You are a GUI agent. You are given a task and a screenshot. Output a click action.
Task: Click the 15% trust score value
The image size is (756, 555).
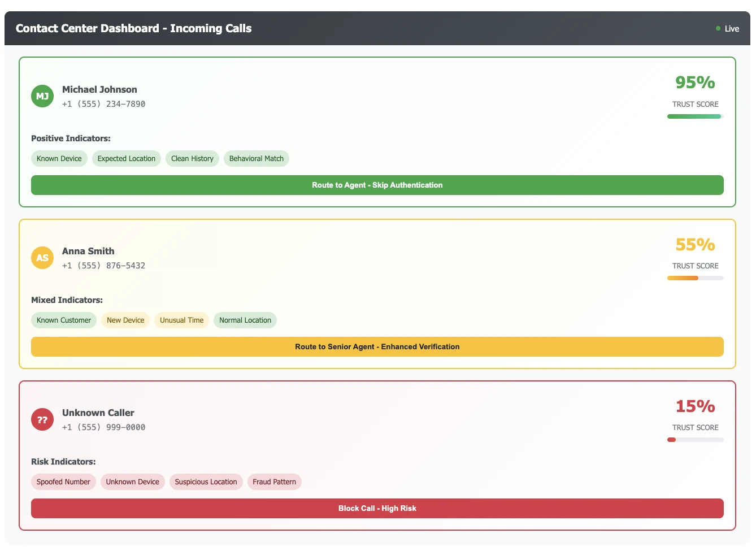click(696, 406)
